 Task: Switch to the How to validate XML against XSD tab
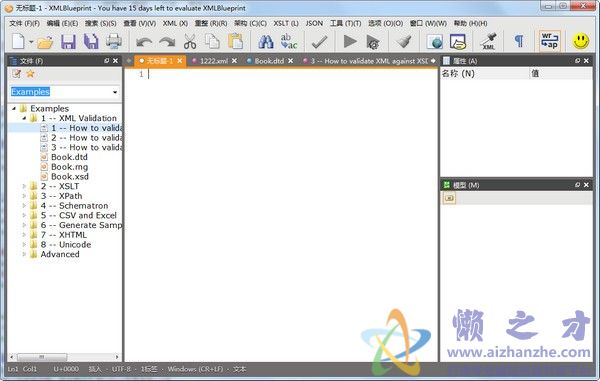[369, 61]
